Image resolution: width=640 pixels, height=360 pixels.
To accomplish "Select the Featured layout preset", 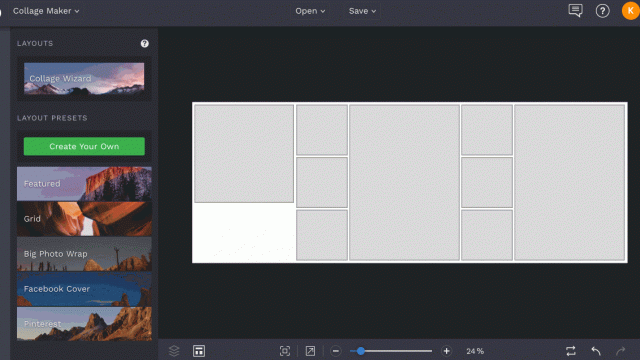I will coord(84,184).
